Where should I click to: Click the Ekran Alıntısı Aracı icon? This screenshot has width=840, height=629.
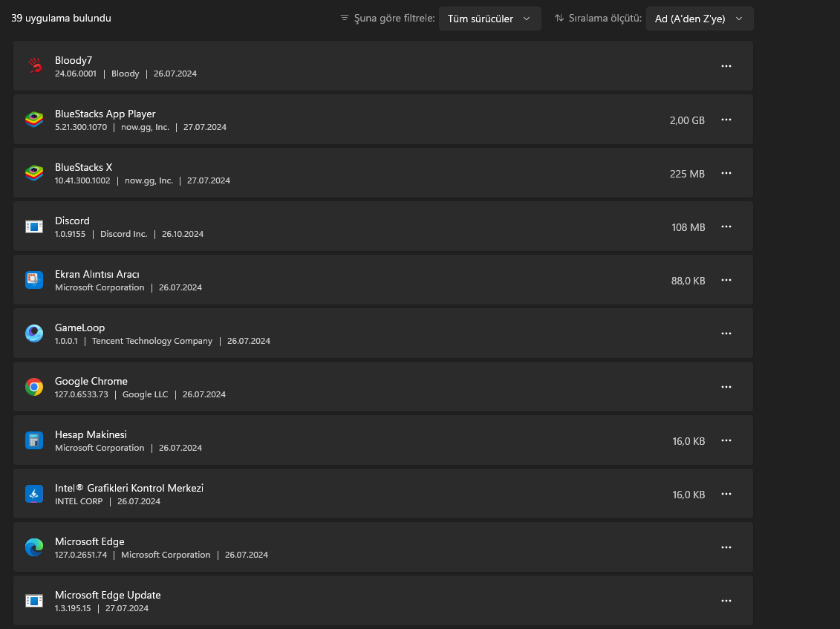click(x=34, y=280)
